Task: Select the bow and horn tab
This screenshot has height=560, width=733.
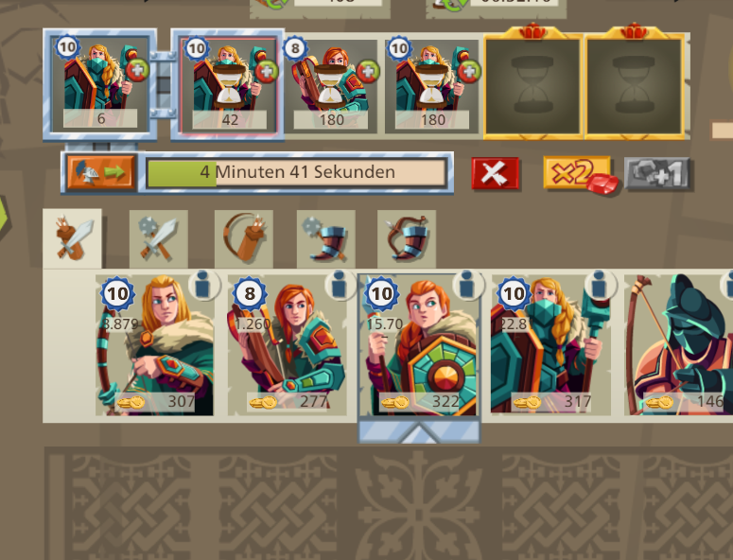Action: pos(407,240)
